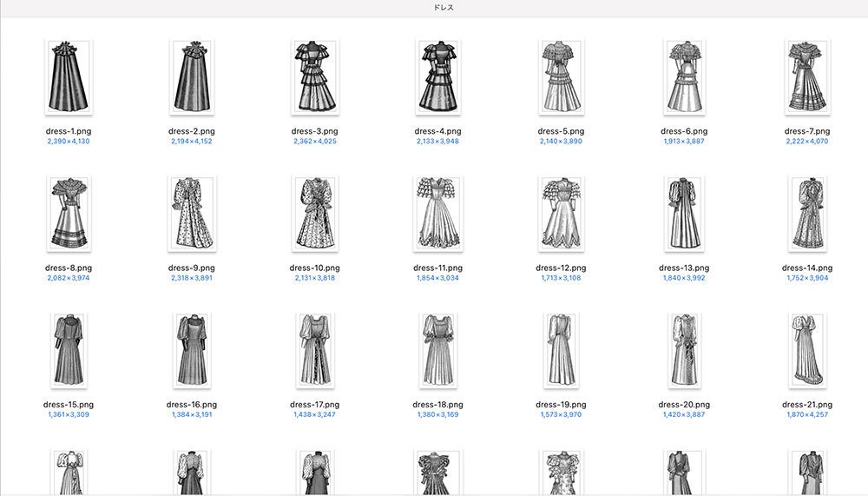This screenshot has height=496, width=868.
Task: Click the dimensions text 2,390×4,130
Action: tap(69, 142)
